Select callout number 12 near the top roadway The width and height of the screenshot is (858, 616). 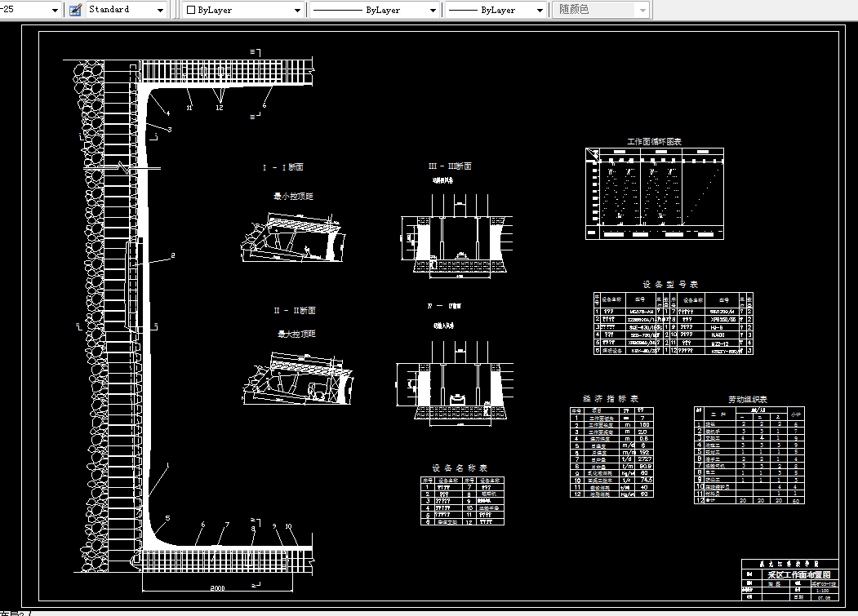pyautogui.click(x=219, y=108)
